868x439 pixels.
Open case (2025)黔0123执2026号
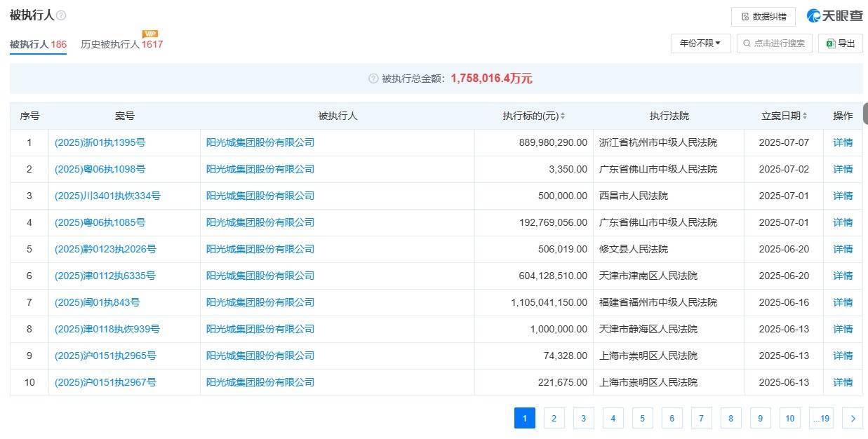click(105, 249)
